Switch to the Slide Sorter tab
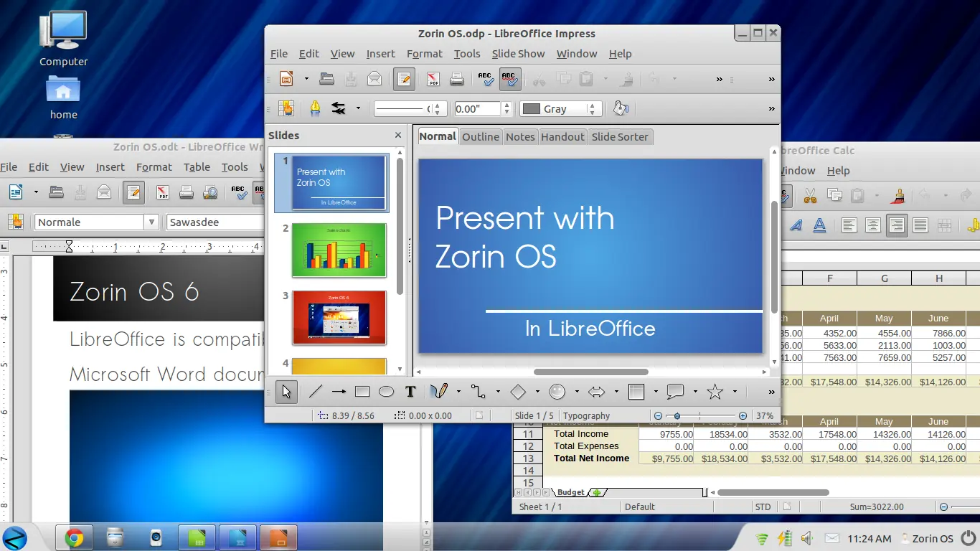 click(x=620, y=136)
